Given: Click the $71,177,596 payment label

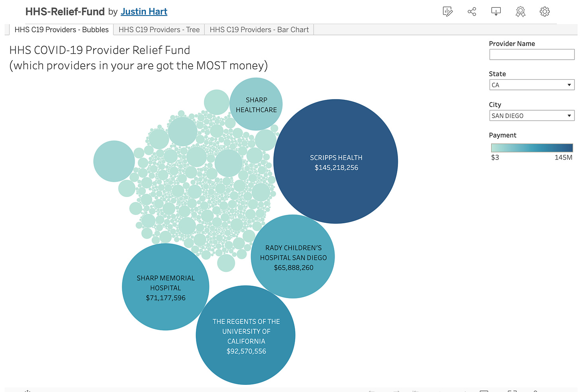Looking at the screenshot, I should (x=166, y=298).
